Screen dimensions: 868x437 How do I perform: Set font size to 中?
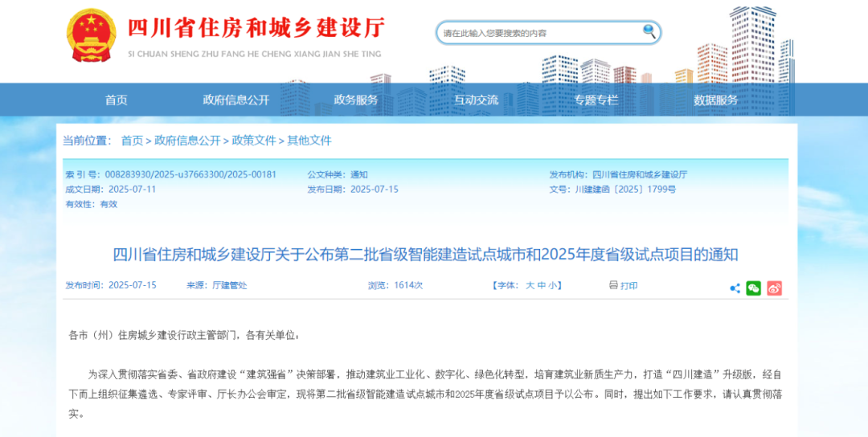point(542,285)
